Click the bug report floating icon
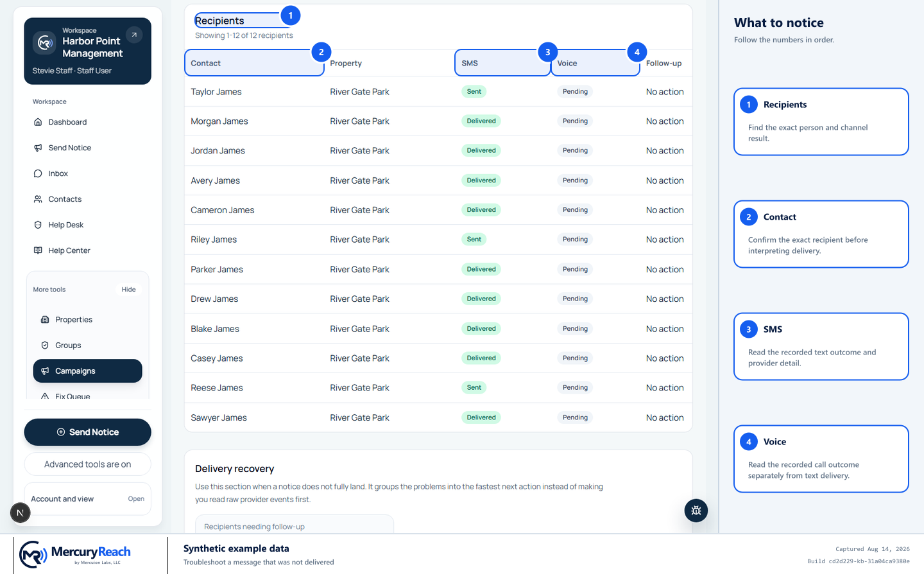 pos(696,511)
